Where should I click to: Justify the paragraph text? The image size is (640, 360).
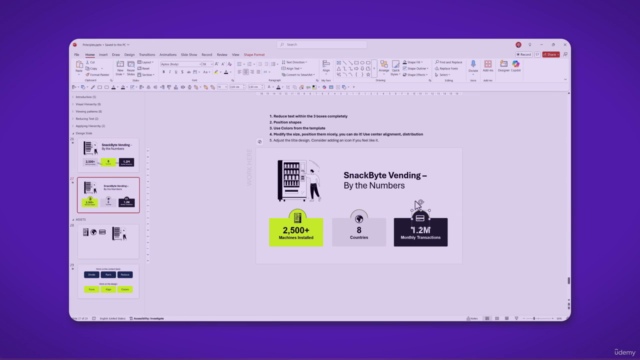pyautogui.click(x=258, y=72)
